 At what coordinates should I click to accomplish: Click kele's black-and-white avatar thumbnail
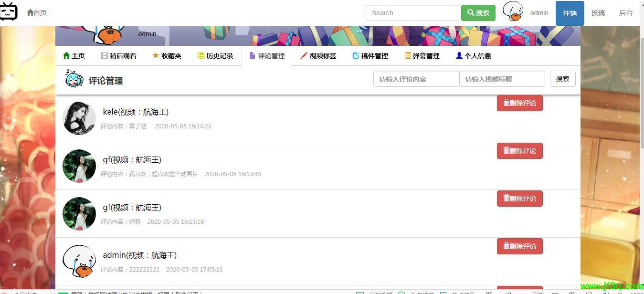pos(79,118)
